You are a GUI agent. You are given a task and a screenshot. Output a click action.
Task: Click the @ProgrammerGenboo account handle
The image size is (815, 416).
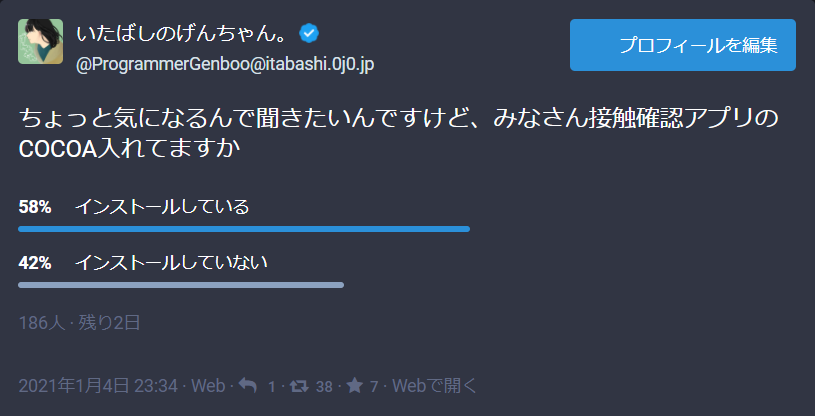pos(226,64)
